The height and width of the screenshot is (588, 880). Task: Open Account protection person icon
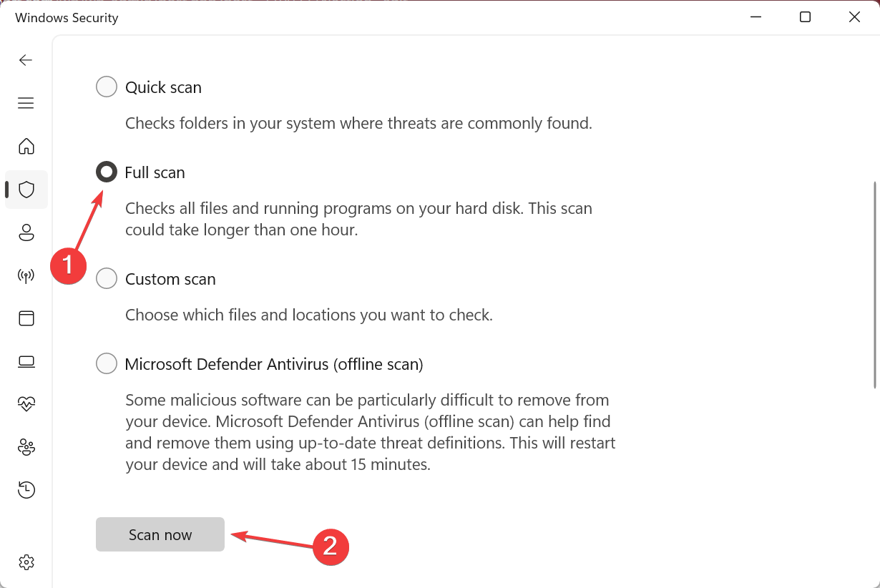coord(26,232)
